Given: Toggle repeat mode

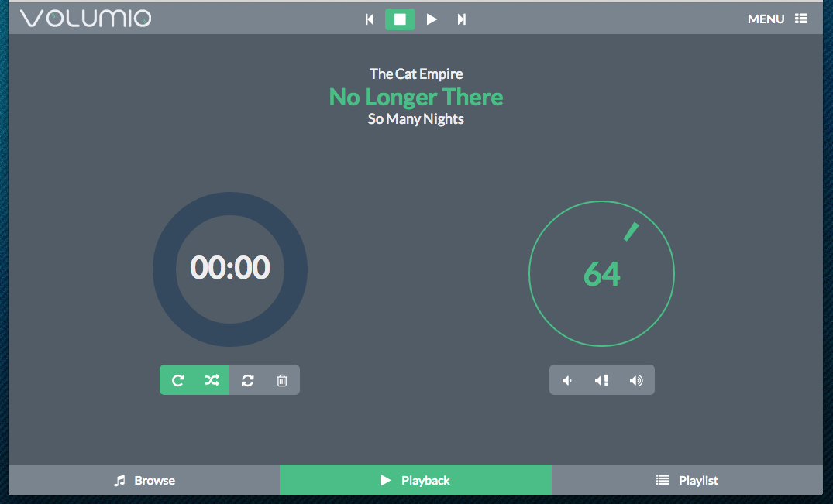Looking at the screenshot, I should [177, 380].
